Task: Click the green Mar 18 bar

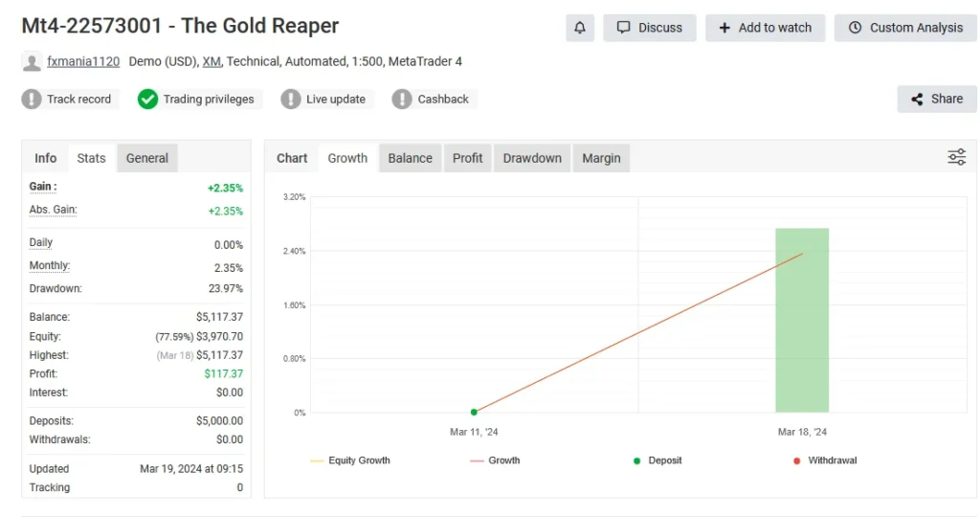Action: pyautogui.click(x=802, y=320)
